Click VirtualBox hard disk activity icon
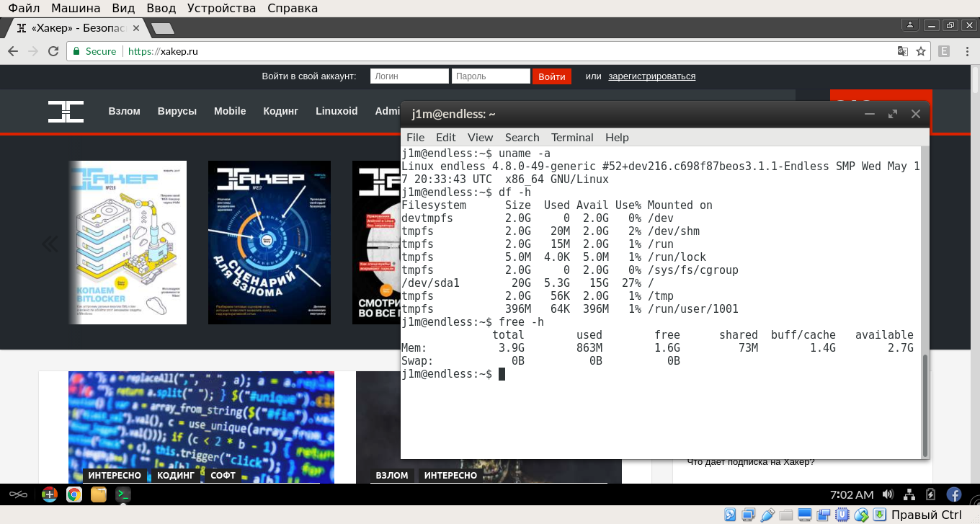 coord(730,515)
